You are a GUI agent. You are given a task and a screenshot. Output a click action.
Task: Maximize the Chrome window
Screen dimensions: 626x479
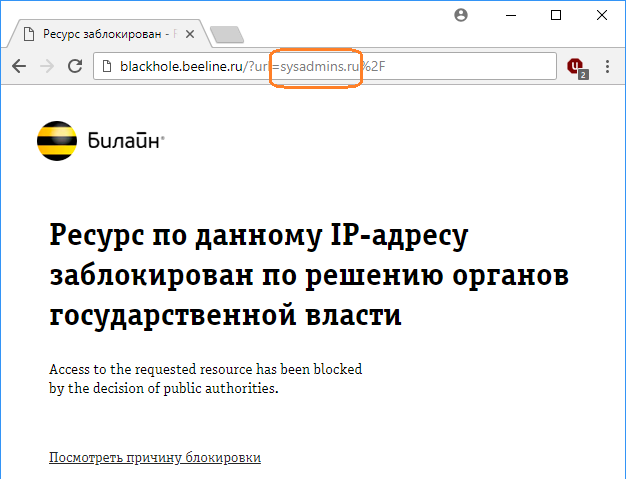point(556,16)
